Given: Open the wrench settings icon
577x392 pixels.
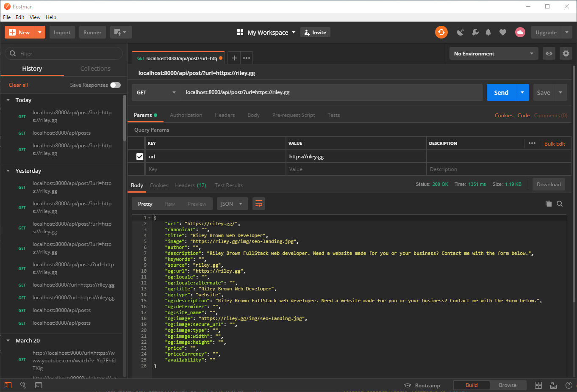Looking at the screenshot, I should pos(475,32).
